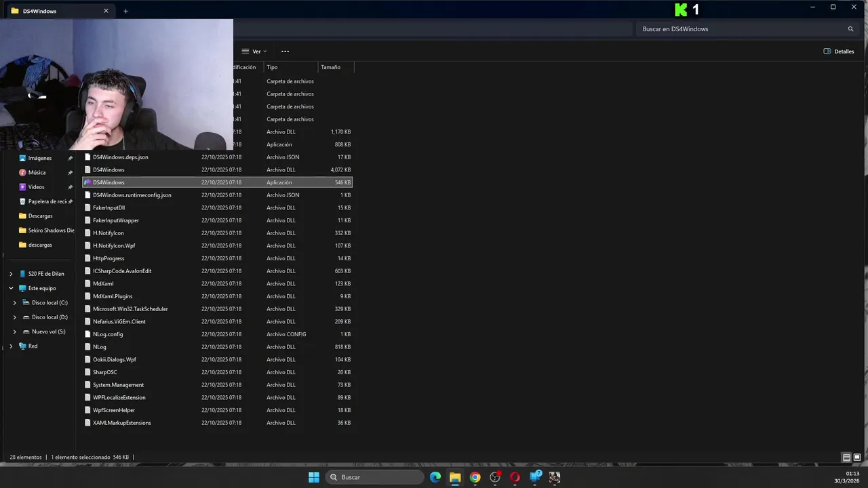Screen dimensions: 868x488
Task: Select the H.NotifyIcon.Wpf file icon
Action: tap(87, 245)
